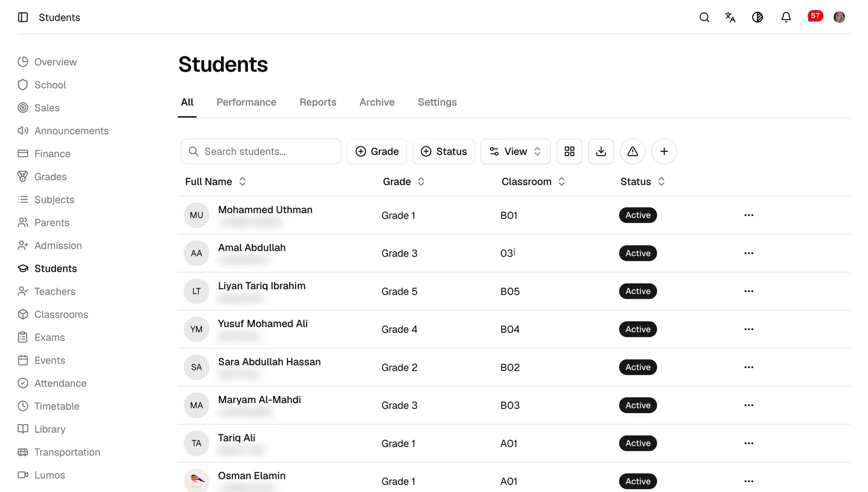Open Exams in sidebar

(41, 337)
